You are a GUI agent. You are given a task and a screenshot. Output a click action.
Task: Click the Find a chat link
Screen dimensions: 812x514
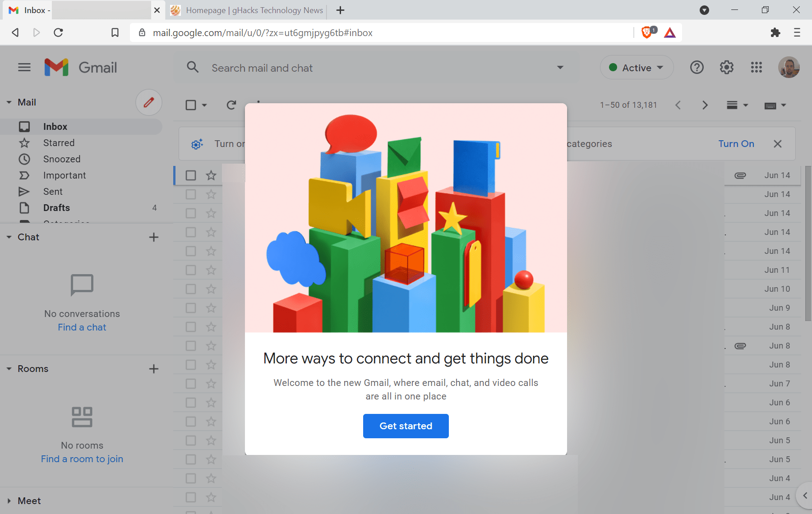click(82, 327)
